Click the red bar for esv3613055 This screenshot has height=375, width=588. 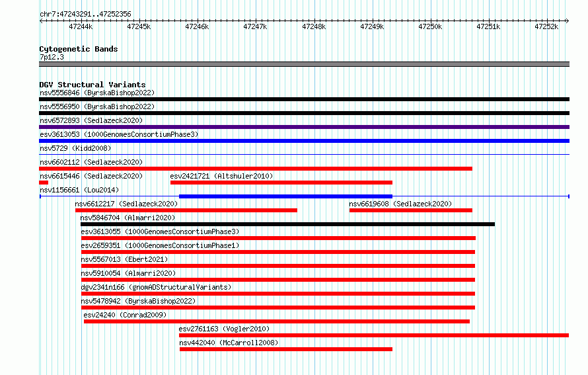pyautogui.click(x=278, y=238)
